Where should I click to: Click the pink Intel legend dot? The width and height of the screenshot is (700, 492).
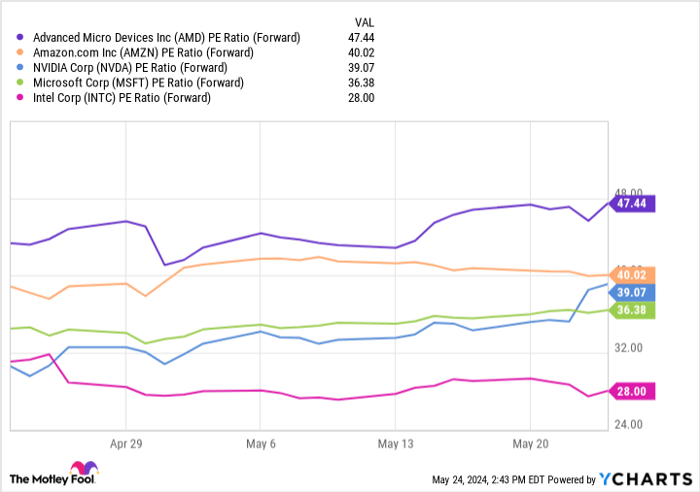pyautogui.click(x=21, y=97)
